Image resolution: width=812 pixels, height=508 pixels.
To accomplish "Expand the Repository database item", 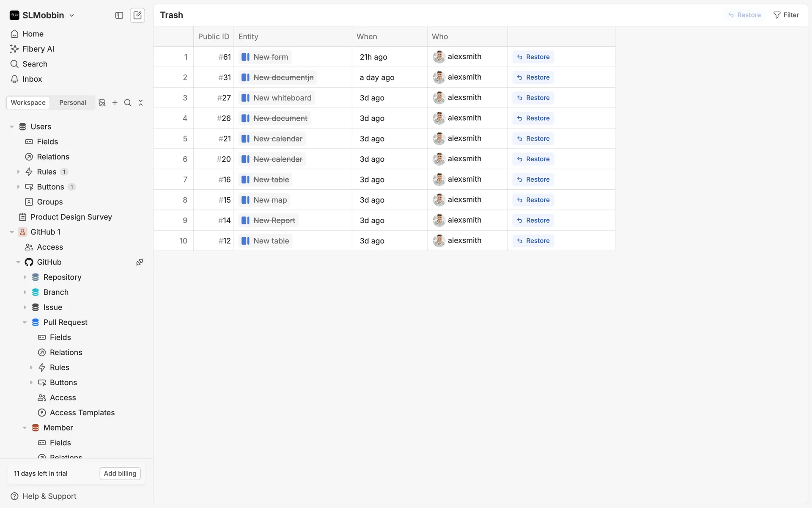I will pyautogui.click(x=25, y=277).
